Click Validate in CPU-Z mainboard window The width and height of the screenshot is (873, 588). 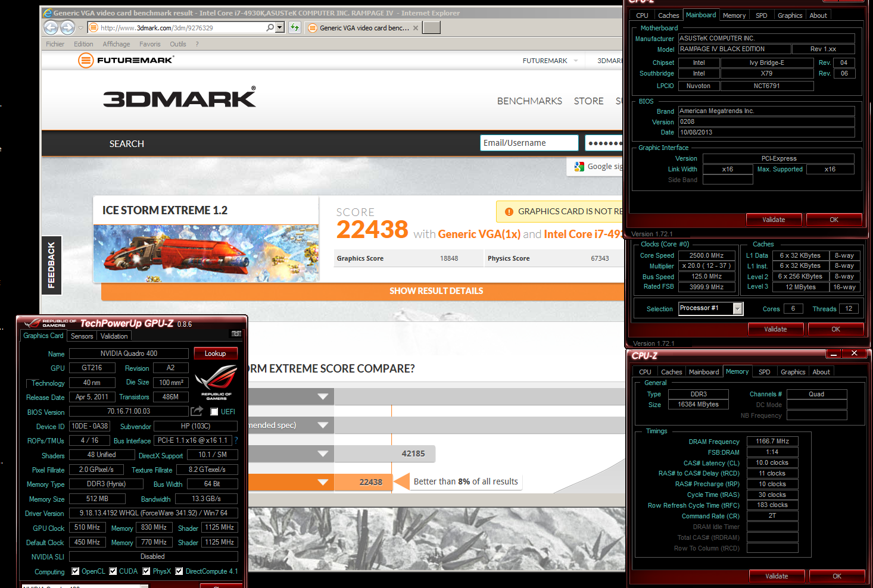pos(774,220)
